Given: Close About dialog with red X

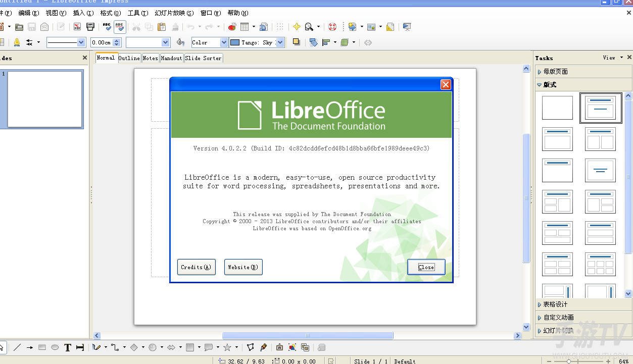Looking at the screenshot, I should (446, 85).
